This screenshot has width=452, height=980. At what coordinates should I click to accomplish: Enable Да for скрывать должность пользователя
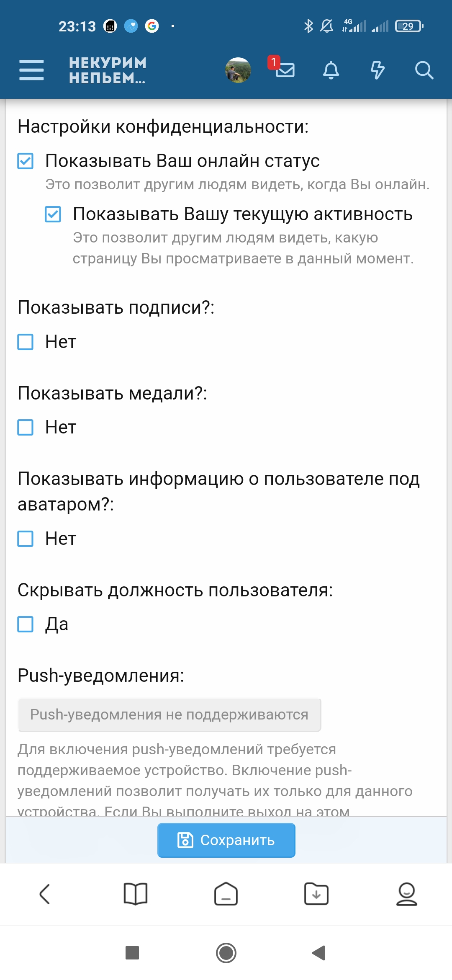tap(26, 624)
